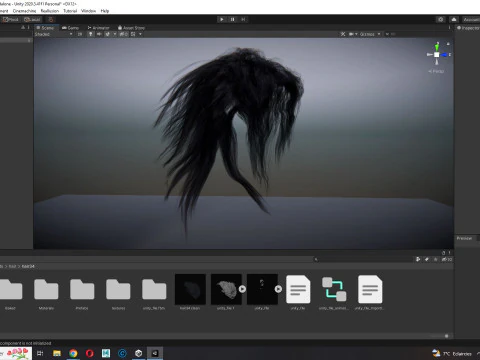480x360 pixels.
Task: Open scene effects dropdown arrow
Action: pyautogui.click(x=115, y=34)
